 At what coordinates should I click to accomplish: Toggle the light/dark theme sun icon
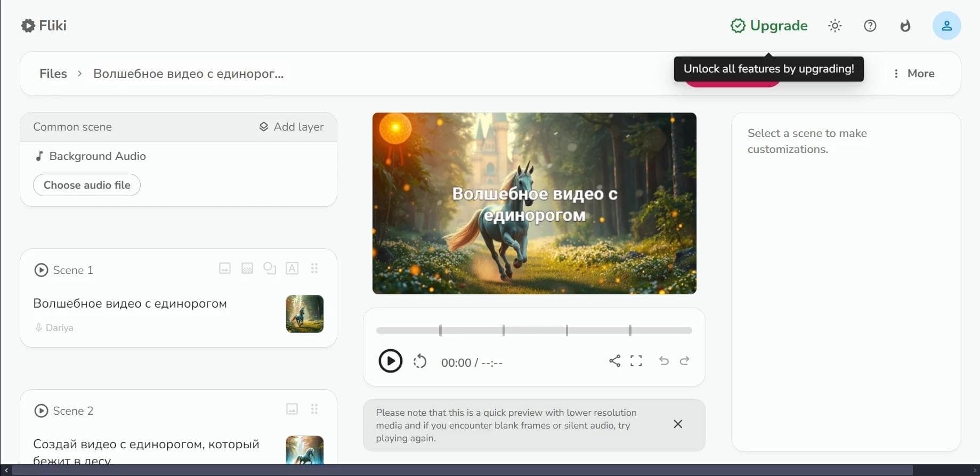pyautogui.click(x=835, y=26)
